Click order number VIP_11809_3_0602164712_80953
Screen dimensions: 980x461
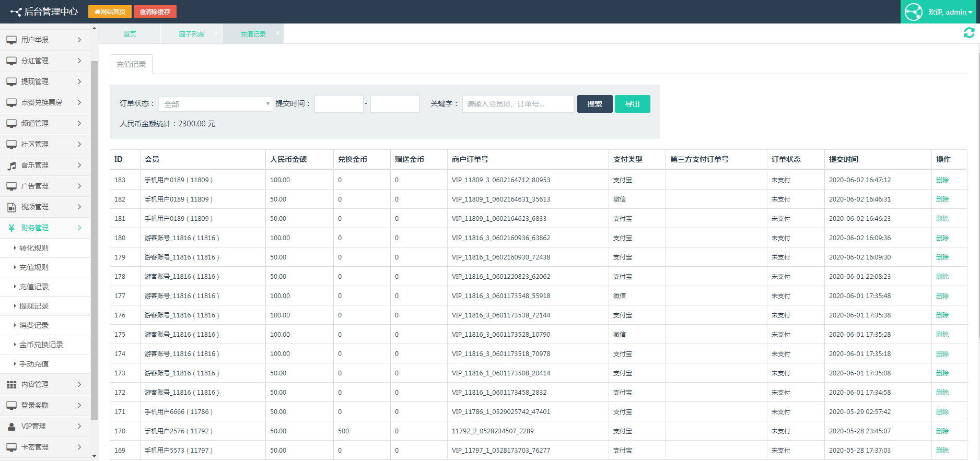pos(501,180)
